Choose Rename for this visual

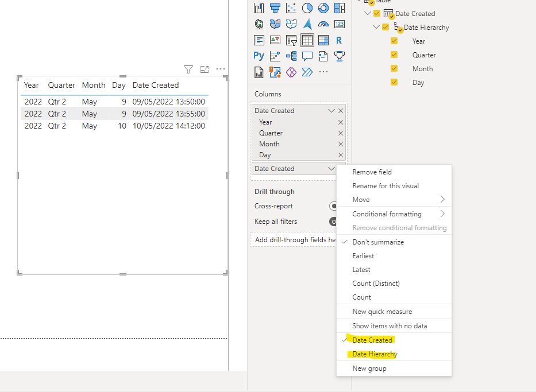(x=394, y=186)
